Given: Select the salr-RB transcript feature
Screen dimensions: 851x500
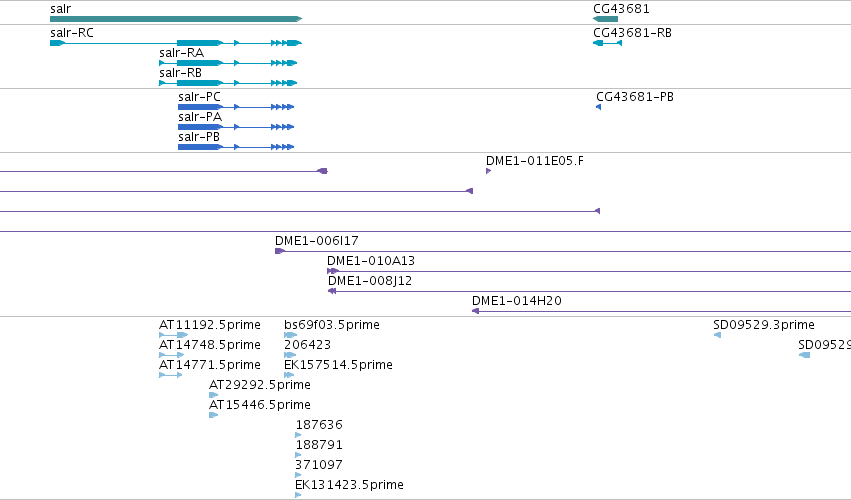Looking at the screenshot, I should coord(228,83).
